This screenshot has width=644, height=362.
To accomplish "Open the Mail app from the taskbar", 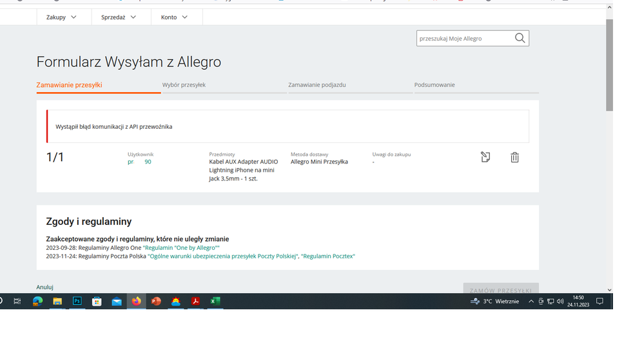I will [x=117, y=301].
